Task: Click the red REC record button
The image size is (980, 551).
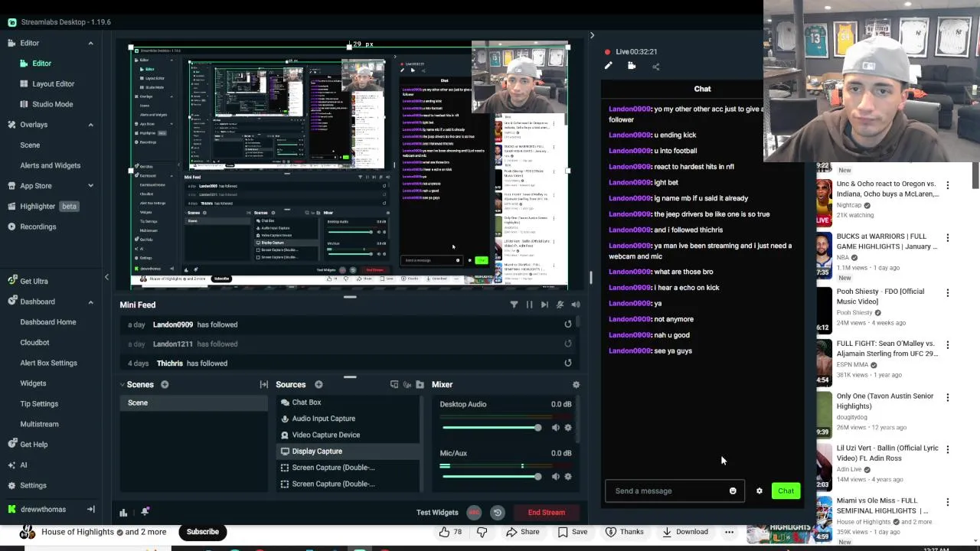Action: 474,513
